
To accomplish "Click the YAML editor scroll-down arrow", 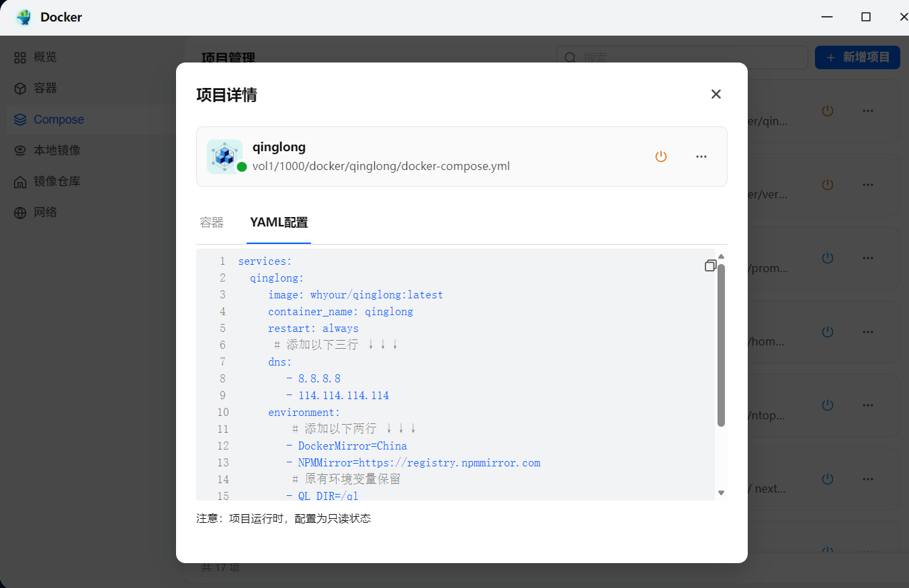I will coord(721,493).
